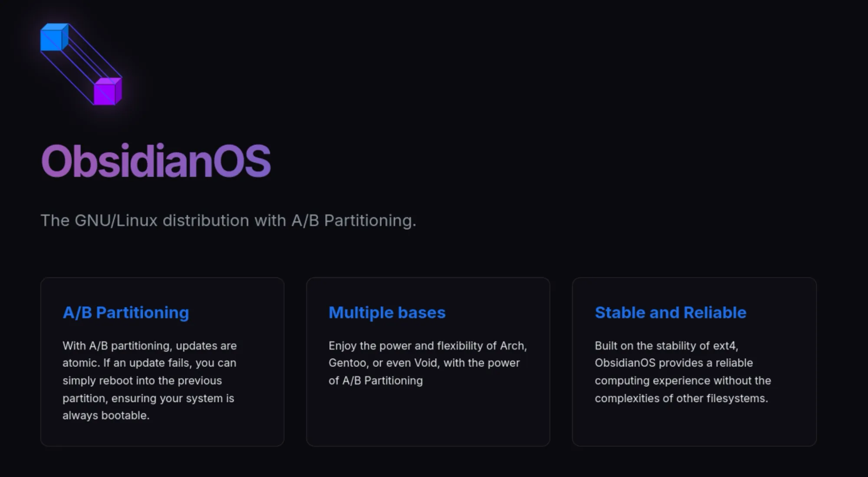Click the 'updates are atomic' description paragraph

[x=149, y=380]
